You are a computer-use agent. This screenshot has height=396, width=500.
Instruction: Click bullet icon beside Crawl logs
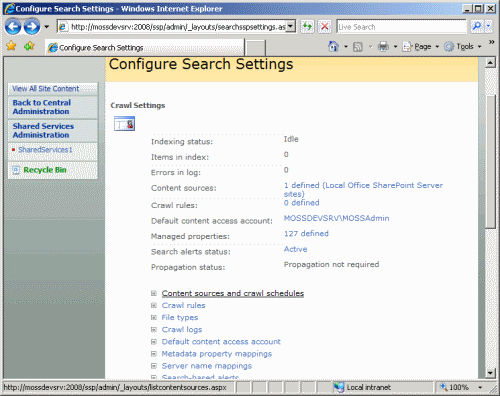(x=154, y=329)
